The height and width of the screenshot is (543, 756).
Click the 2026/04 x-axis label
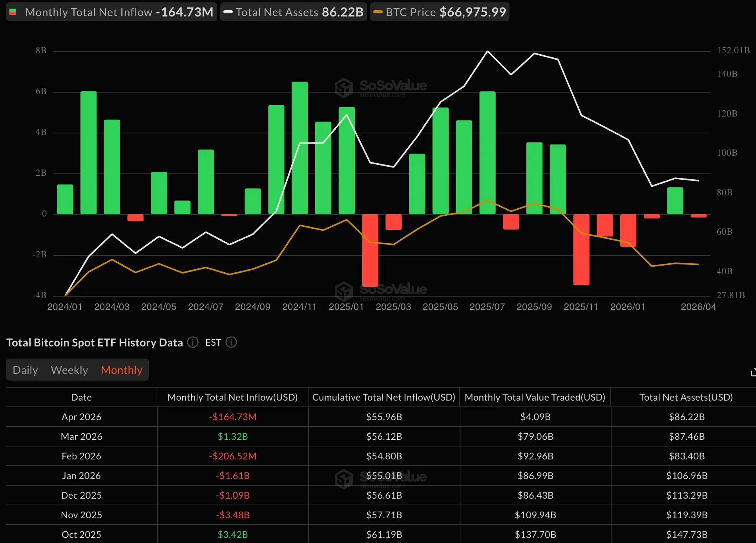698,307
